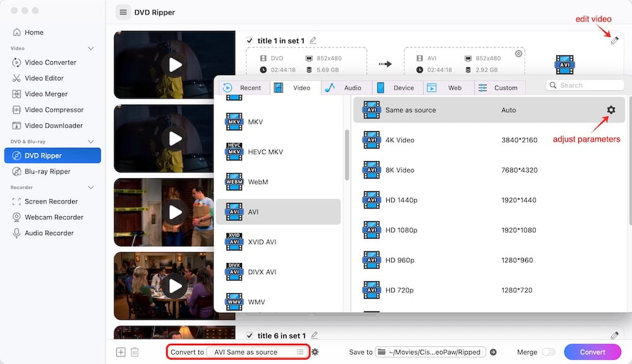Collapse the Recorder sidebar section
The height and width of the screenshot is (364, 632).
(90, 188)
